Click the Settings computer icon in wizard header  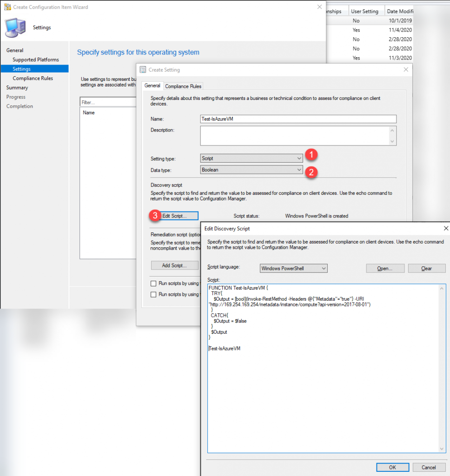pos(15,27)
